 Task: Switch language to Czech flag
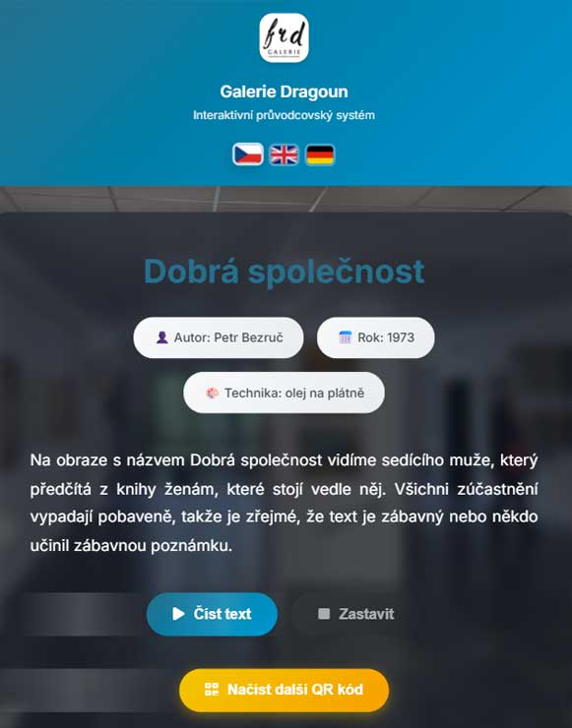pos(248,154)
